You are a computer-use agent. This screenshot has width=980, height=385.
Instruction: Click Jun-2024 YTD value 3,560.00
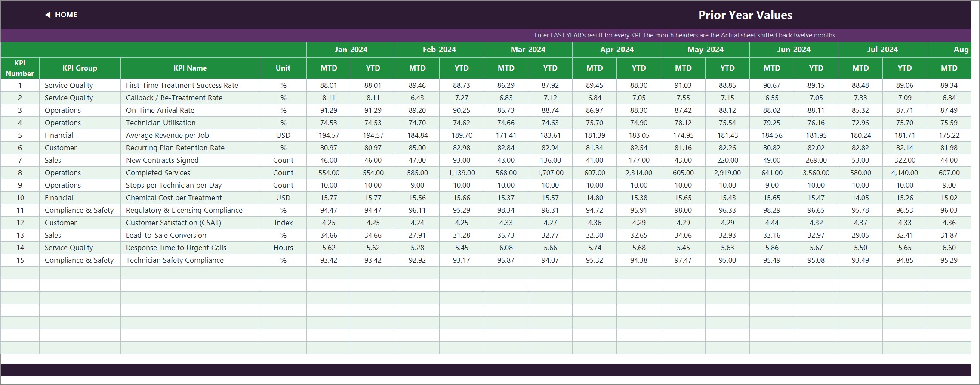tap(816, 173)
